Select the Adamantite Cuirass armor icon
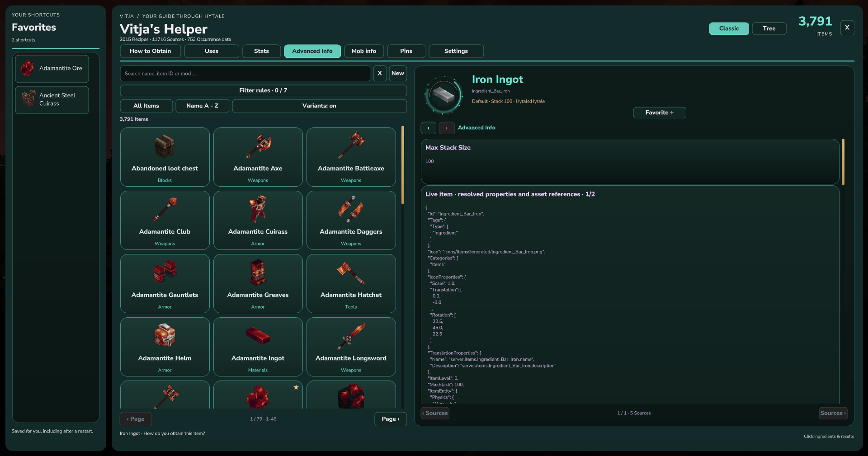Image resolution: width=868 pixels, height=456 pixels. (258, 209)
